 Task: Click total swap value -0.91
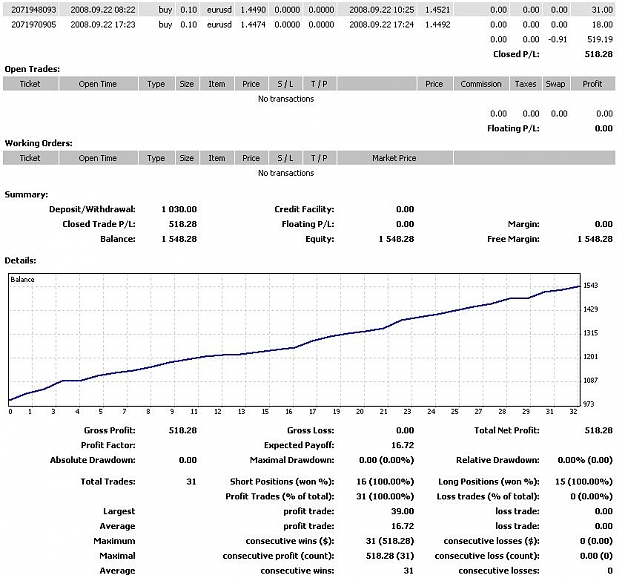tap(557, 39)
